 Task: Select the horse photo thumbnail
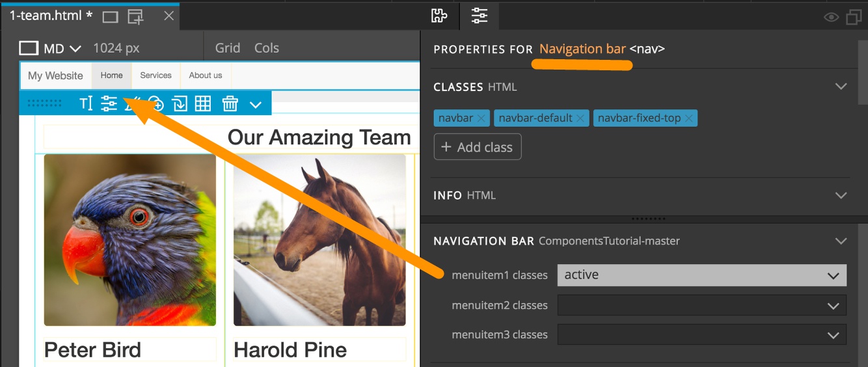(319, 239)
